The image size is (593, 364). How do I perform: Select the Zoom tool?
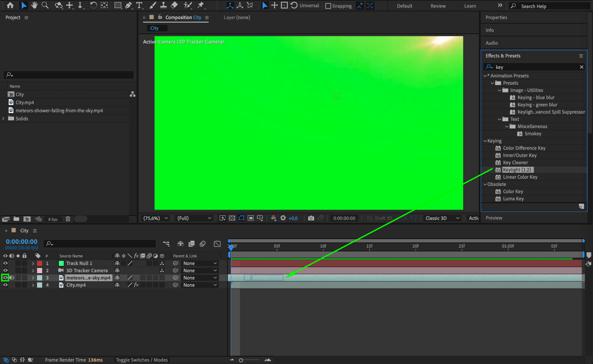[45, 5]
